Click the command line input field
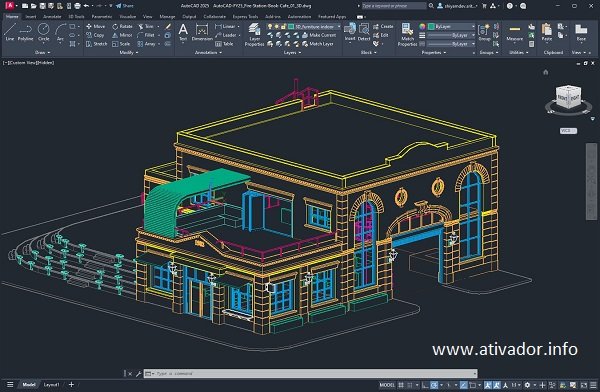 coord(310,373)
